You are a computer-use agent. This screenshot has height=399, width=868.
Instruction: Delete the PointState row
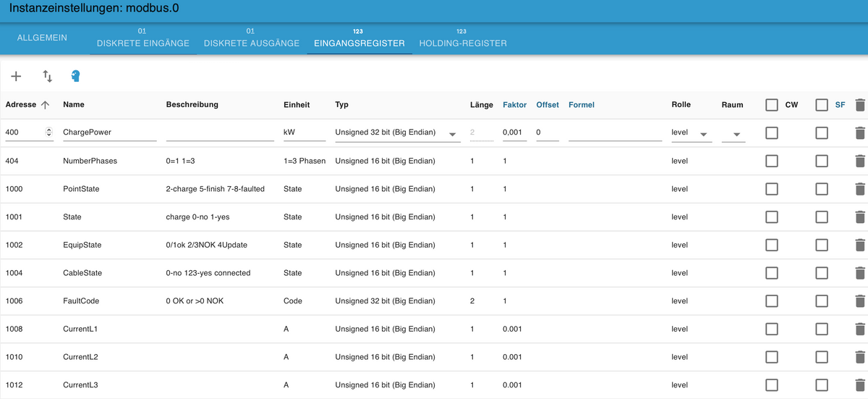pyautogui.click(x=859, y=189)
